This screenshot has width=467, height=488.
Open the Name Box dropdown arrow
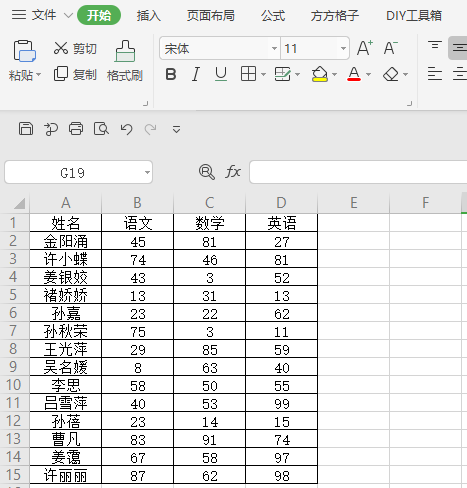(147, 172)
